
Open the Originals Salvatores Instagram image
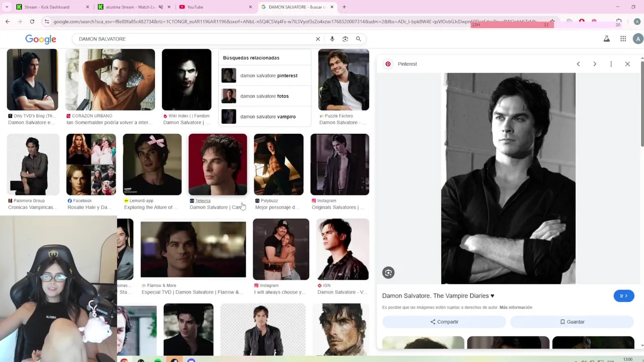pos(340,164)
